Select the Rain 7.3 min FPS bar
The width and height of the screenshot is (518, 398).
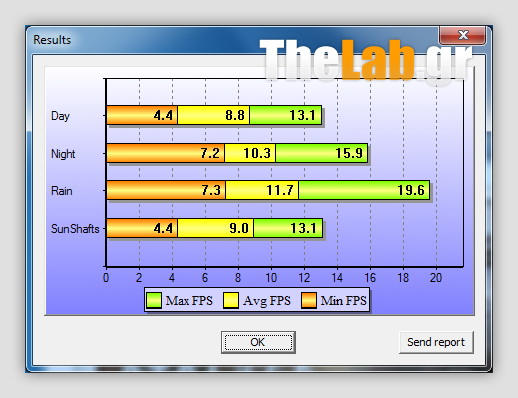(166, 190)
